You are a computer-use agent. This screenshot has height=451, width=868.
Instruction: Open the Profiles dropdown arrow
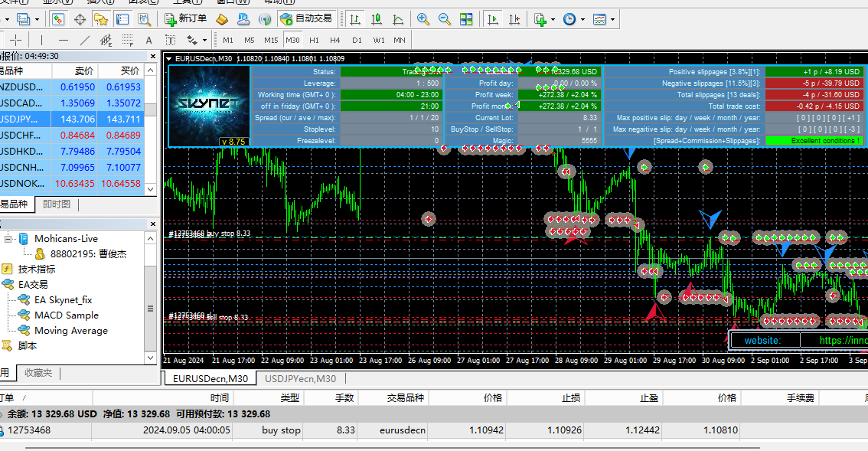[x=37, y=19]
